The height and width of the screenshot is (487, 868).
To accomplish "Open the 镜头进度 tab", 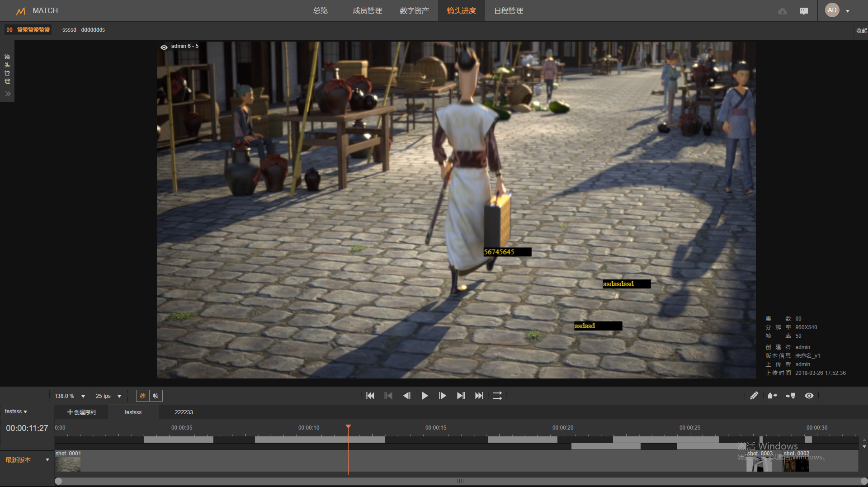I will point(462,11).
